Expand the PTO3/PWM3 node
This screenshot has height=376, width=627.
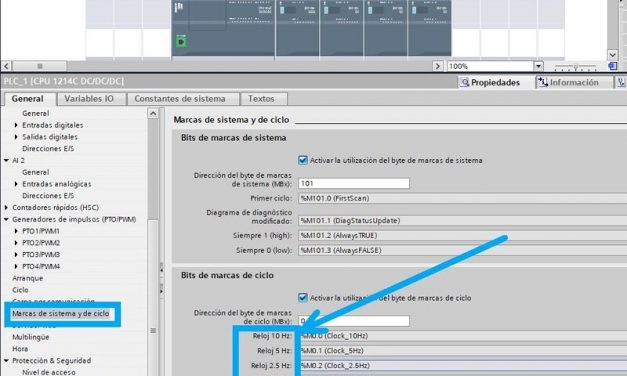tap(16, 254)
